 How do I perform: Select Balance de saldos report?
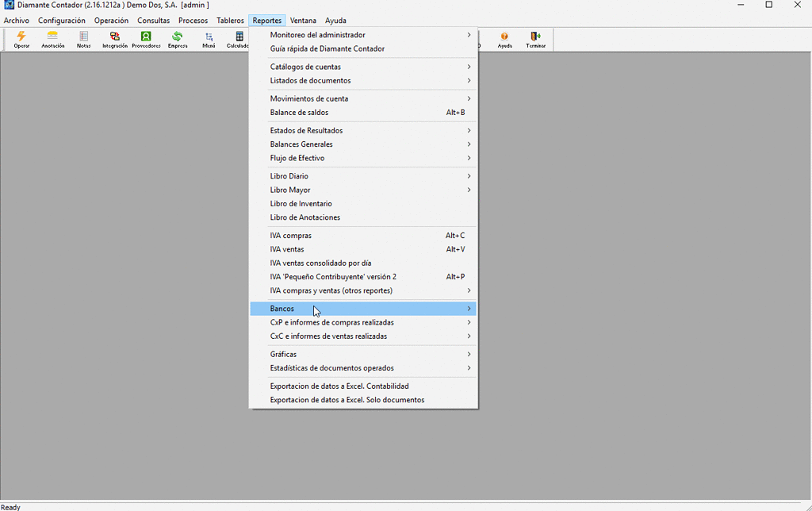[363, 113]
